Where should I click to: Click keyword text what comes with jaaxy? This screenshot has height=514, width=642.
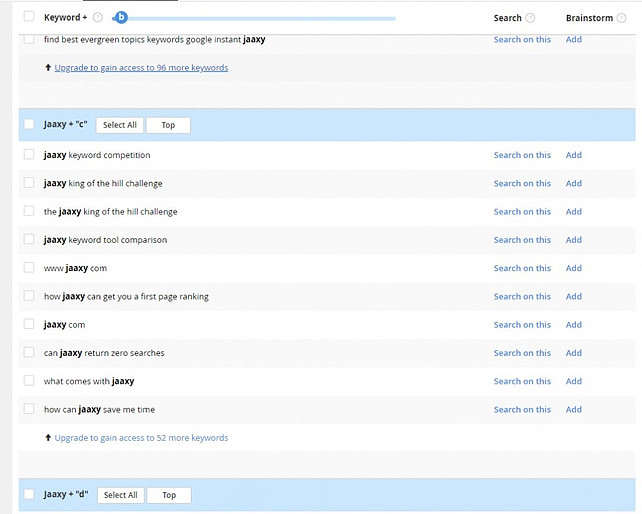tap(89, 381)
